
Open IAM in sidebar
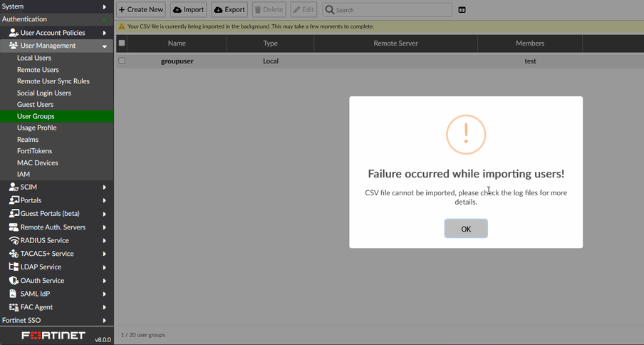pyautogui.click(x=24, y=174)
